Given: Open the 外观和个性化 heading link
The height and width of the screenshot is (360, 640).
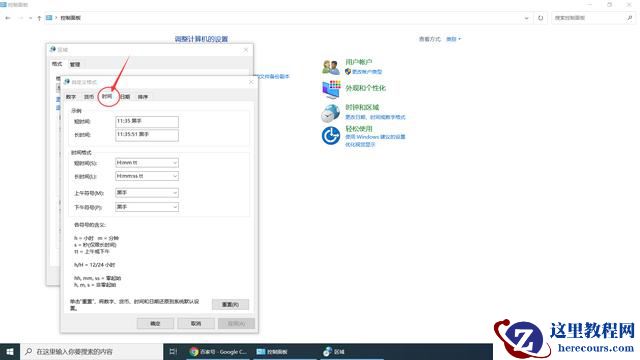Looking at the screenshot, I should [x=365, y=88].
